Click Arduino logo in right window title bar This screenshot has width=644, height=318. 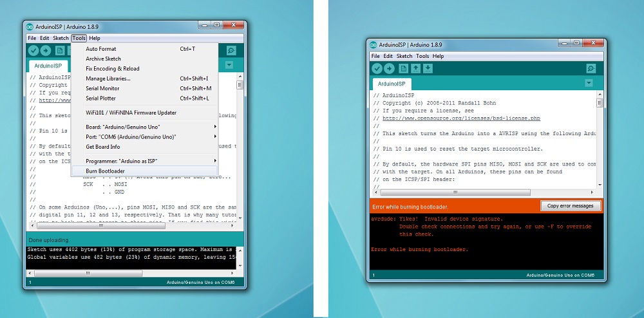click(x=373, y=44)
